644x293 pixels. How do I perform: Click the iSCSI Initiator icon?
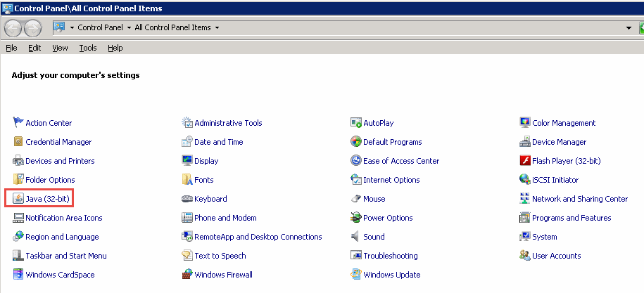pos(524,180)
